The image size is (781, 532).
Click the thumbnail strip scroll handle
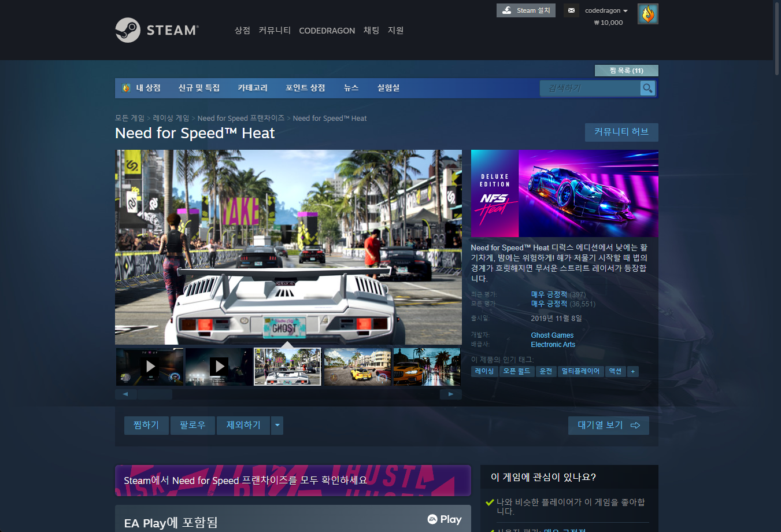(154, 394)
